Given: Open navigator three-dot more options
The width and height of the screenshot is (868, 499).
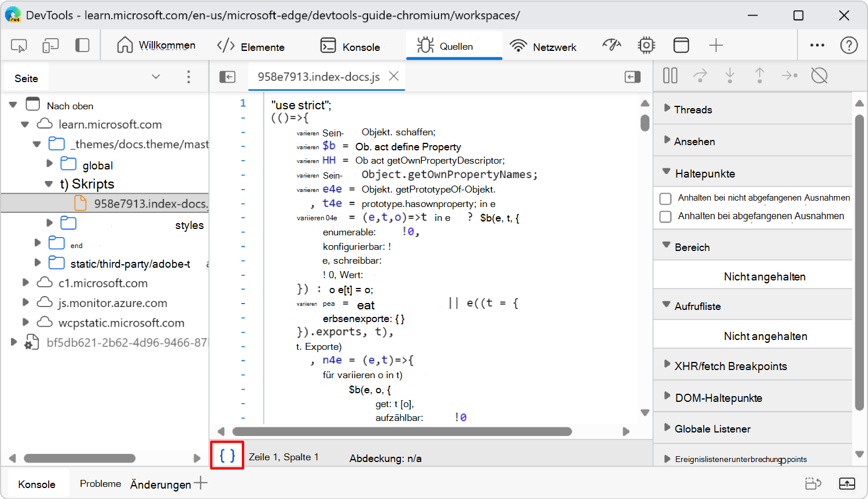Looking at the screenshot, I should tap(189, 77).
